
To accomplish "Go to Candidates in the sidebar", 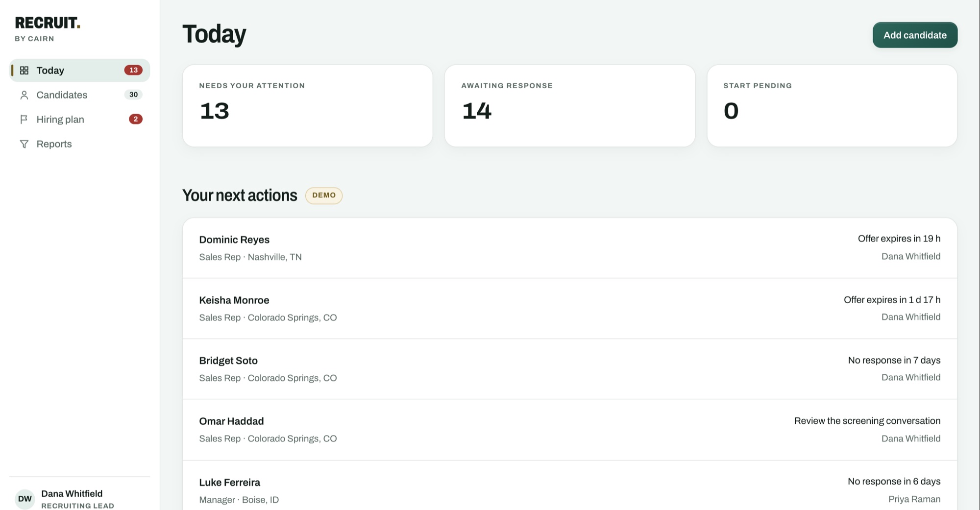I will (x=79, y=95).
